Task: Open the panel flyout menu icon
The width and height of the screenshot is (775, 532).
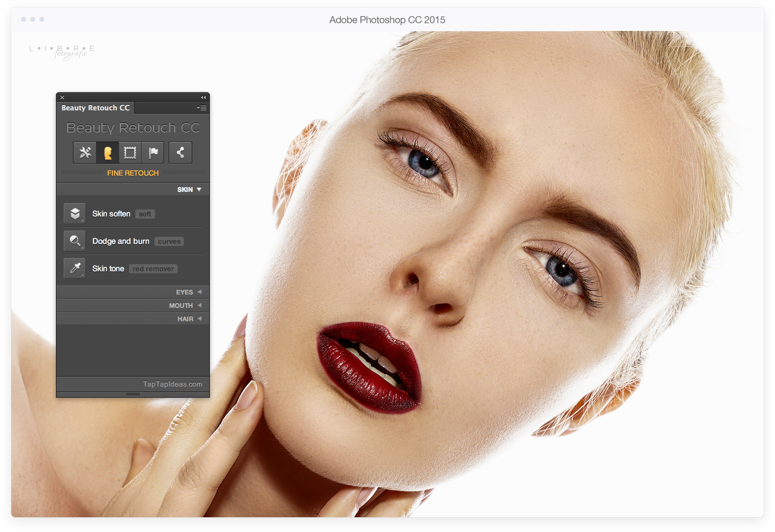Action: 202,108
